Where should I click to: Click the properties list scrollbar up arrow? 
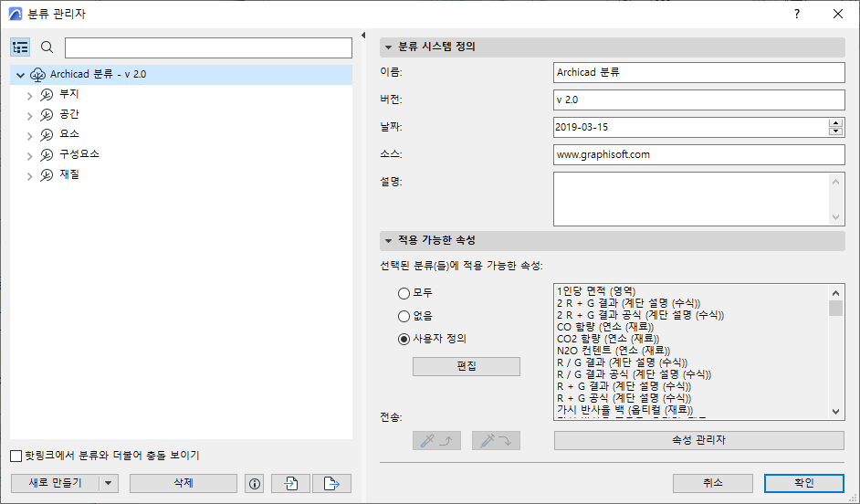pos(836,293)
